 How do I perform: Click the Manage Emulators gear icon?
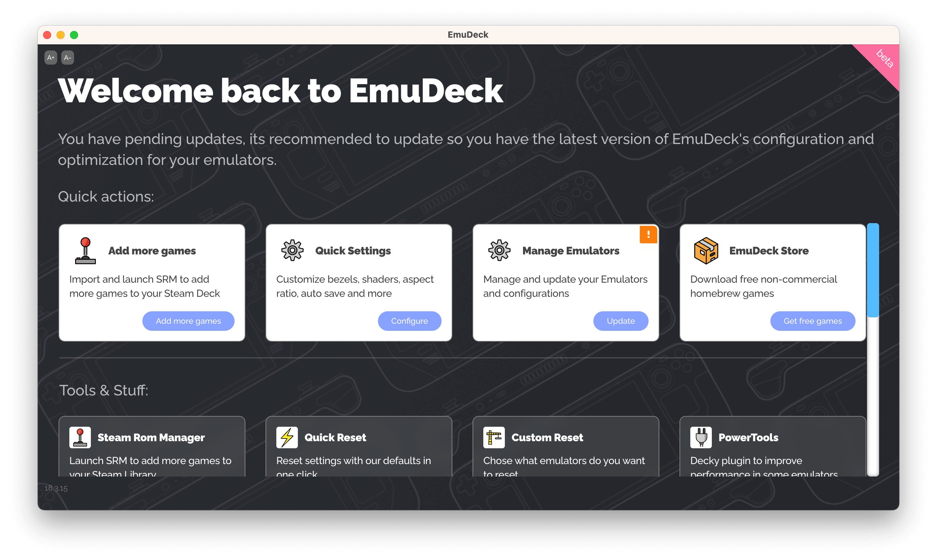(499, 250)
